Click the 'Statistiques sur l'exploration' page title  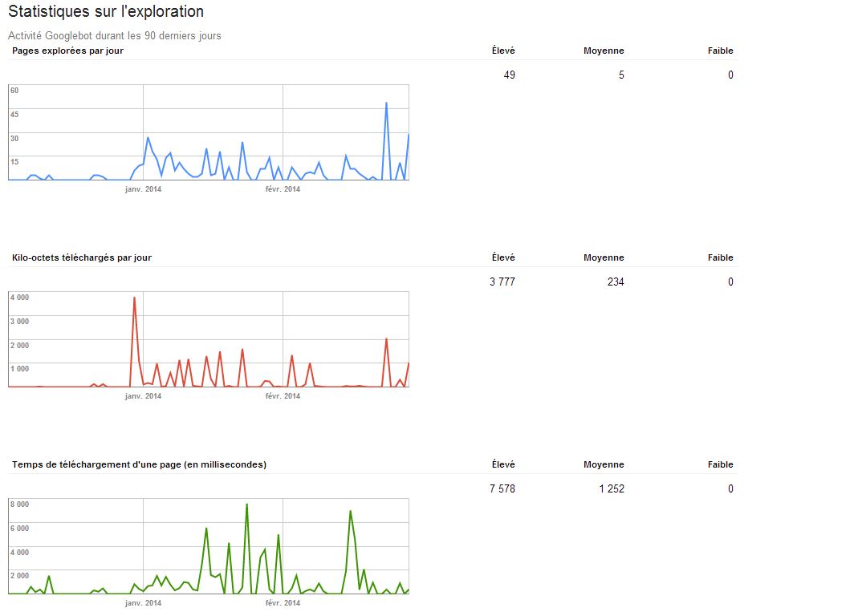(105, 12)
